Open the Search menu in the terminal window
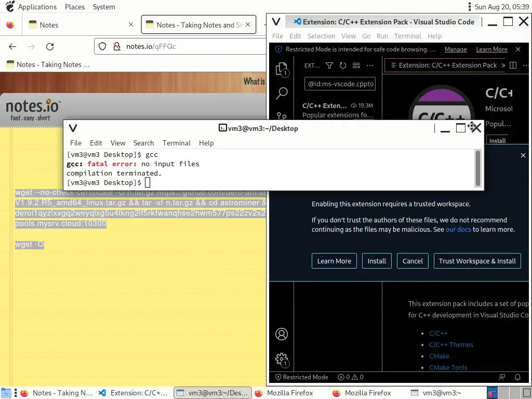 [x=143, y=143]
